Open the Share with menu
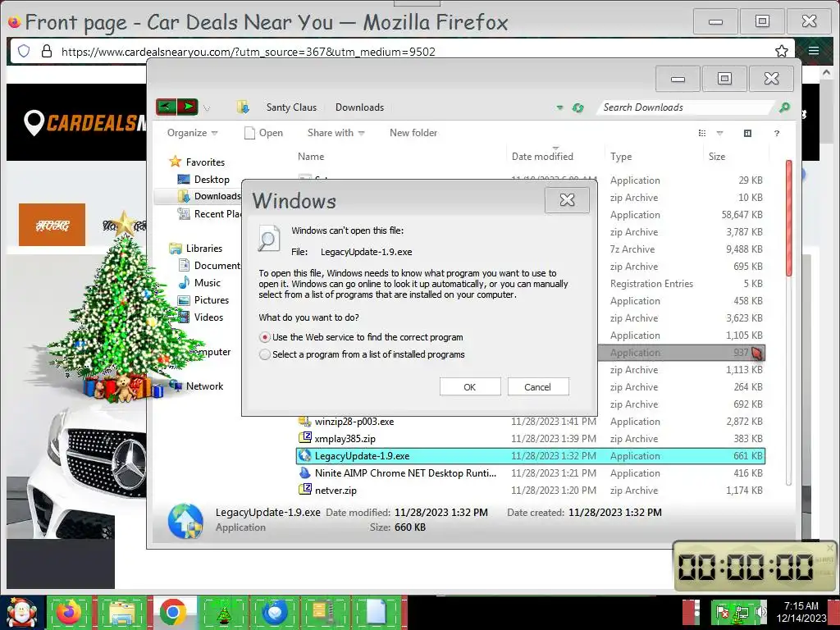 point(336,133)
